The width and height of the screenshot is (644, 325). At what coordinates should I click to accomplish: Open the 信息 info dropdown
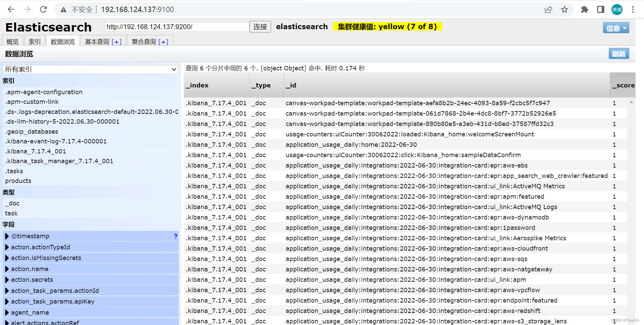coord(616,28)
